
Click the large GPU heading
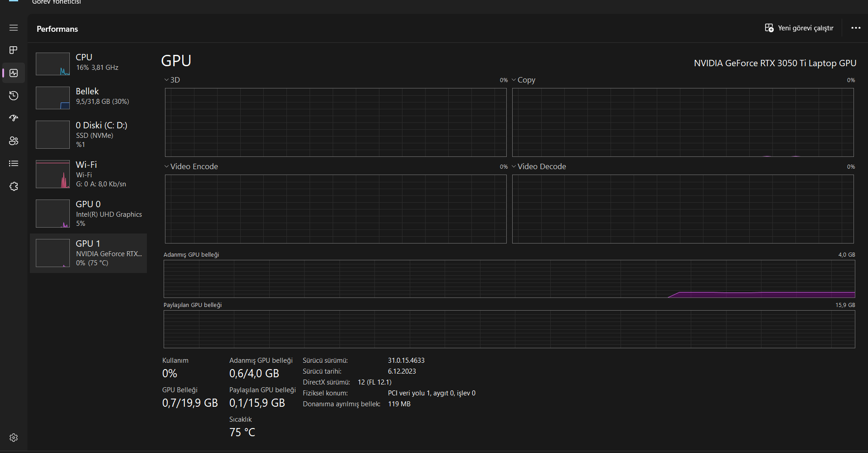coord(176,61)
